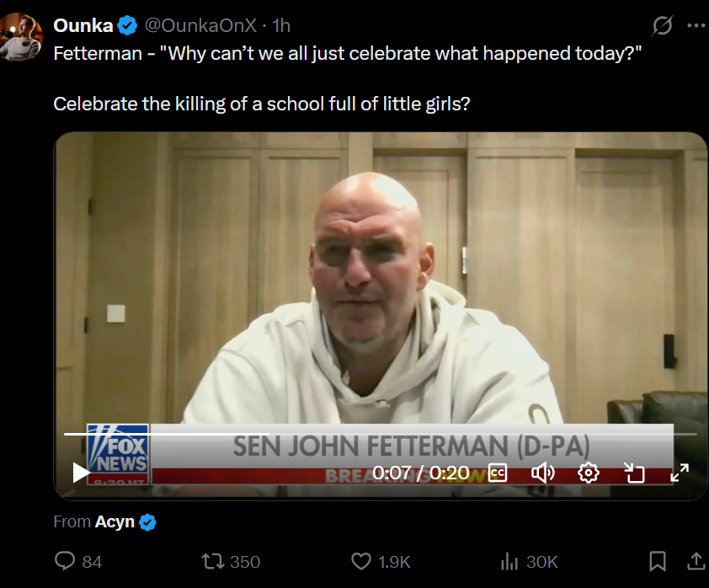The height and width of the screenshot is (588, 709).
Task: Visit the @OunkaOnX handle
Action: click(x=200, y=26)
